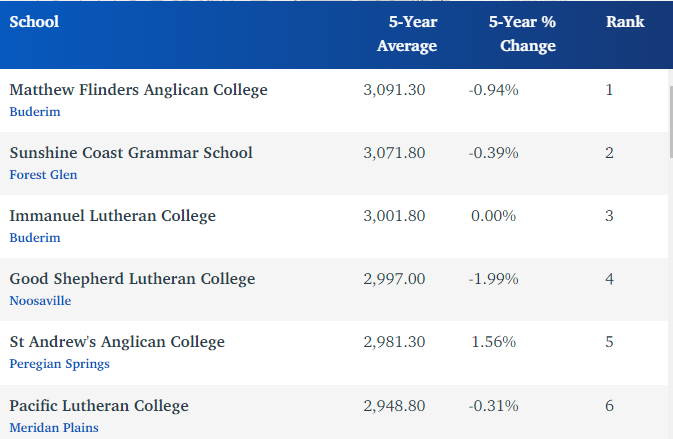
Task: Click the Noosaville suburb link
Action: [40, 301]
